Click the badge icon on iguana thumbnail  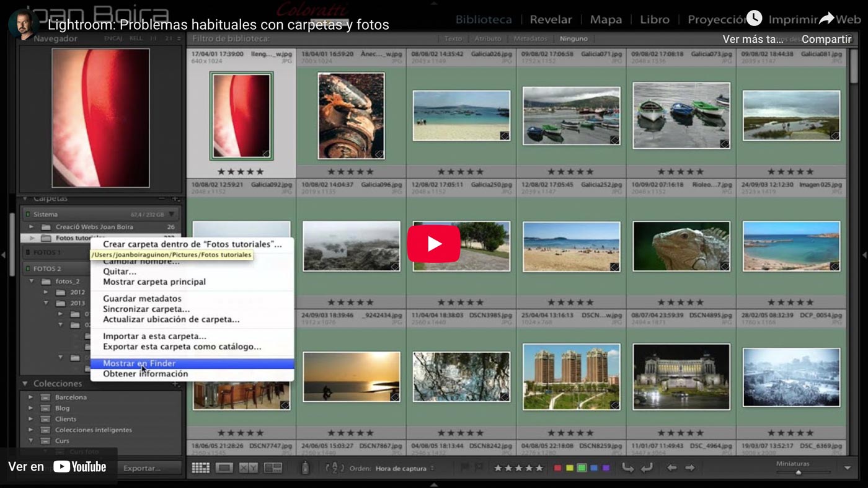tap(724, 266)
